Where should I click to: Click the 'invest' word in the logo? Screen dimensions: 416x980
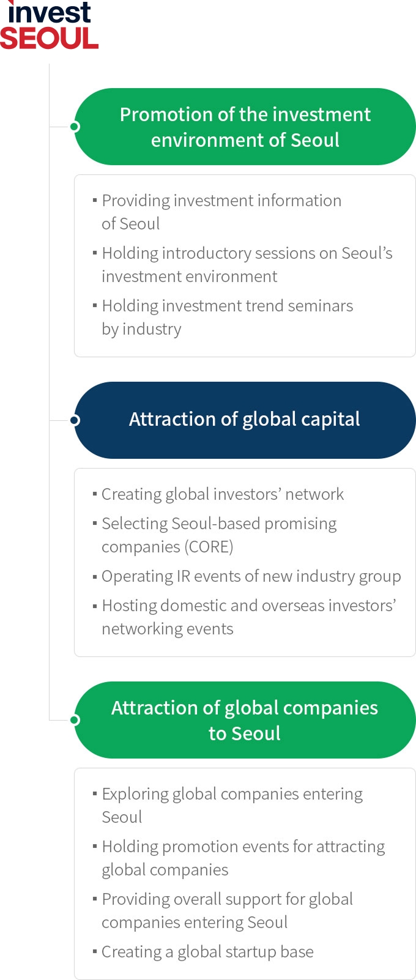tap(49, 12)
